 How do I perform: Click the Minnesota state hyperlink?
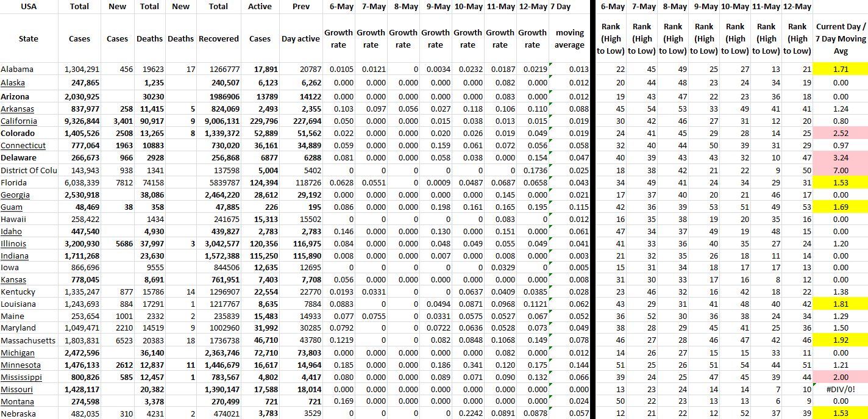[x=21, y=365]
